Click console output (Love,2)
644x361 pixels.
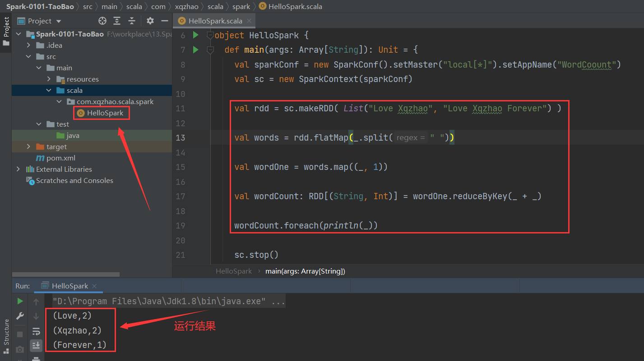coord(72,316)
